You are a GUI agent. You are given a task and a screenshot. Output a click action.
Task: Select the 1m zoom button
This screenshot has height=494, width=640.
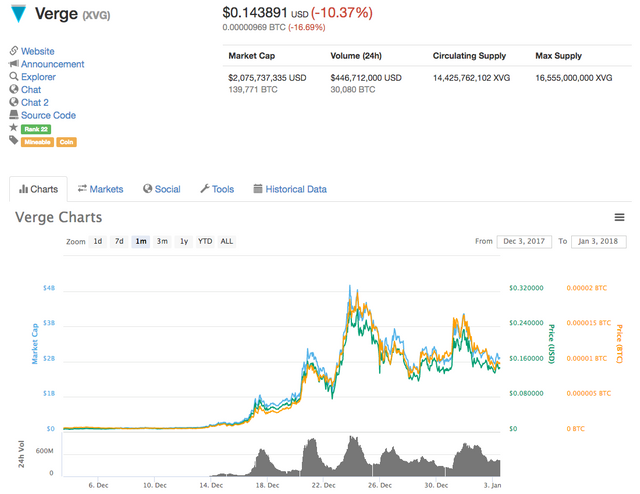[x=141, y=241]
